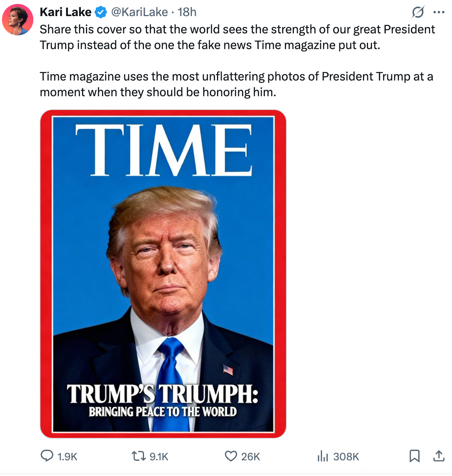Click the 9.1K reposts count

(x=159, y=456)
